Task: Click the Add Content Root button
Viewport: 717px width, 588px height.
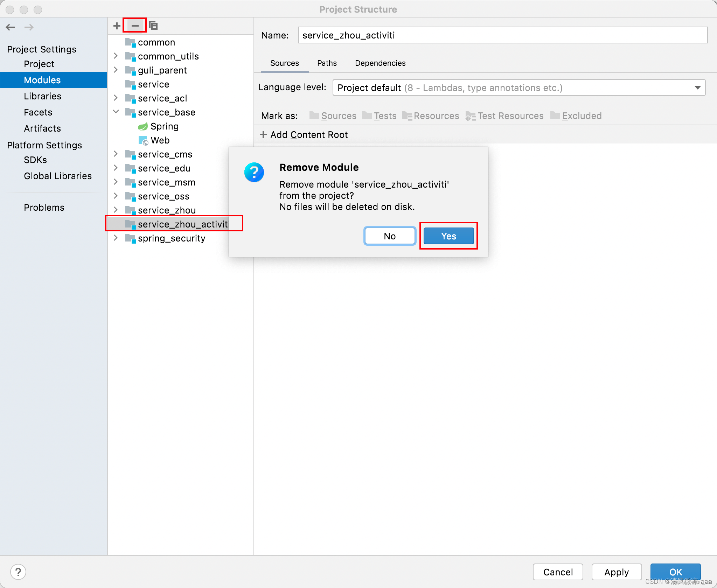Action: [304, 134]
